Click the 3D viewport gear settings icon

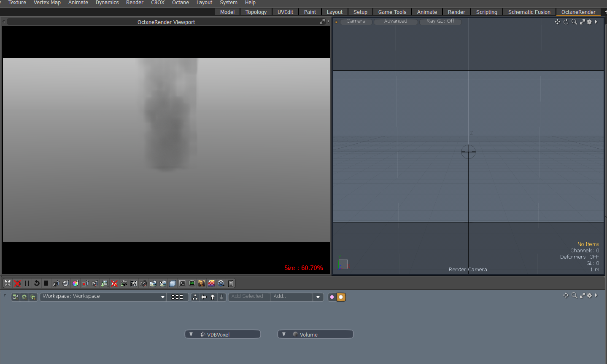click(x=589, y=22)
